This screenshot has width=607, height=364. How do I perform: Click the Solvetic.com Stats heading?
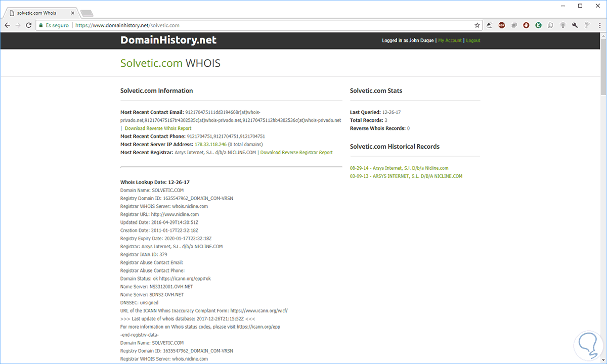coord(376,91)
